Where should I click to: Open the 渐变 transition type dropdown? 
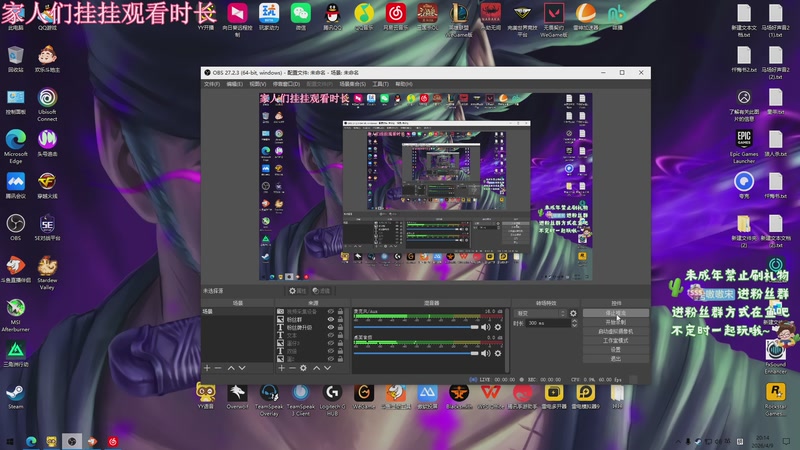tap(541, 313)
